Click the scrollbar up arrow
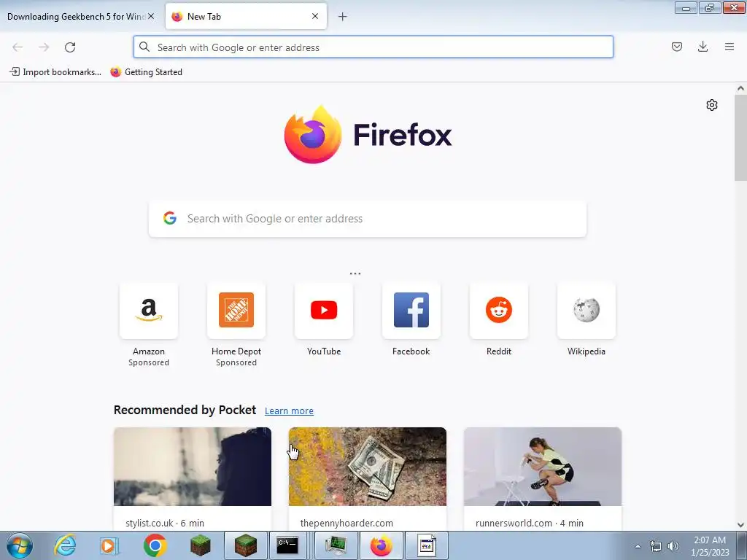The height and width of the screenshot is (560, 747). [740, 88]
